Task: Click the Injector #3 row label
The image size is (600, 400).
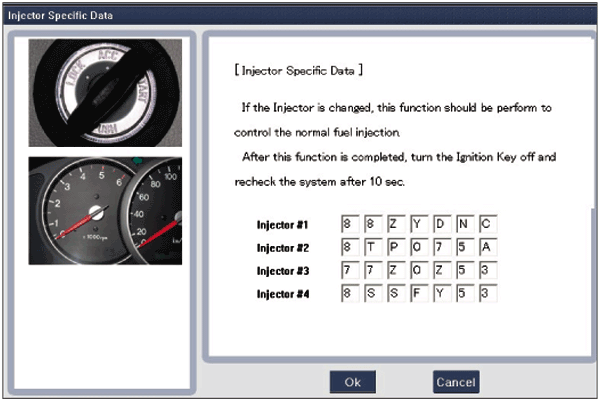Action: pos(283,271)
